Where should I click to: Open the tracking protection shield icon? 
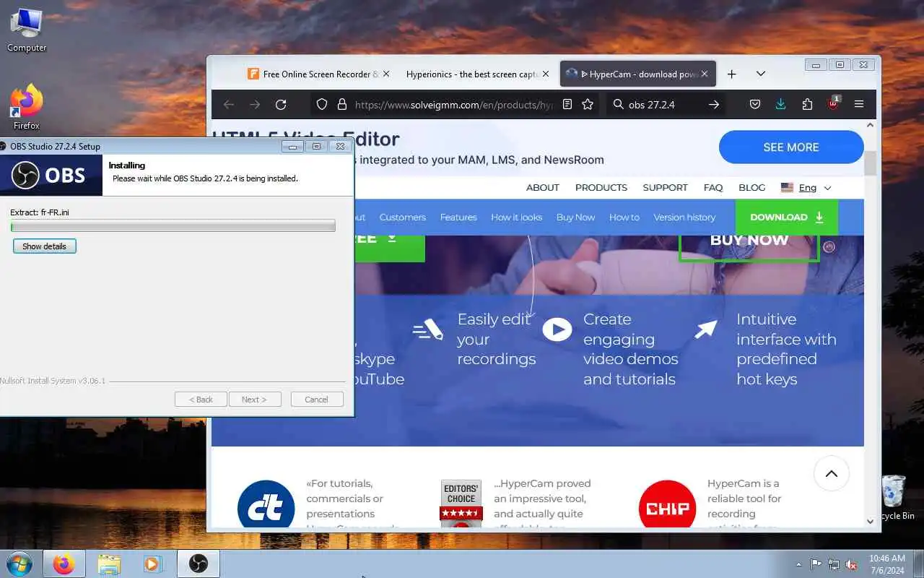(323, 104)
